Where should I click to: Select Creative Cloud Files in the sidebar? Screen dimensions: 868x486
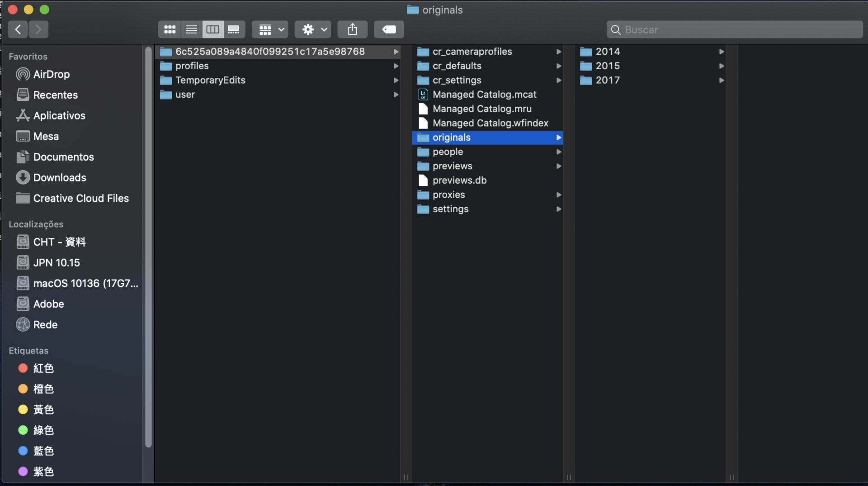81,198
